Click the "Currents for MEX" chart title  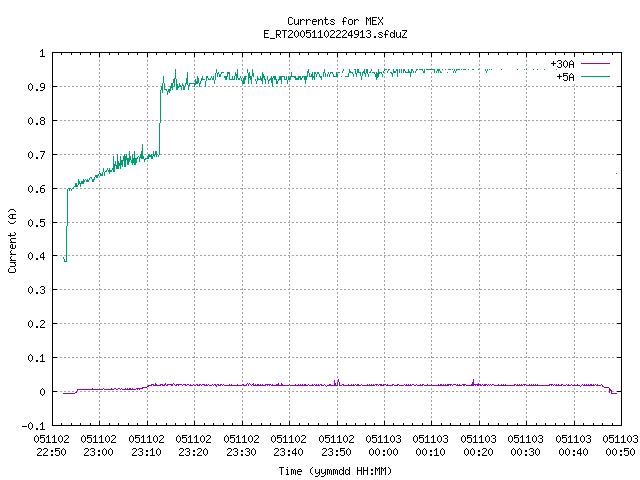click(335, 21)
